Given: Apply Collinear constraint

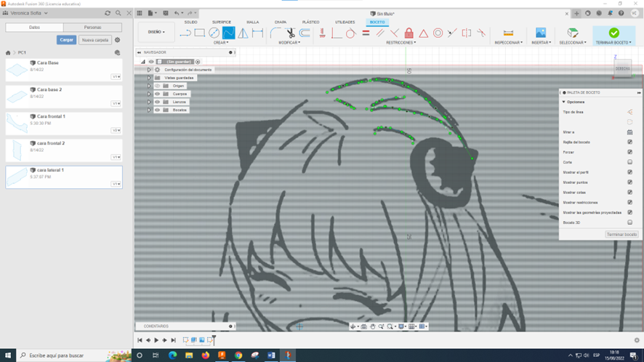Looking at the screenshot, I should [x=452, y=33].
